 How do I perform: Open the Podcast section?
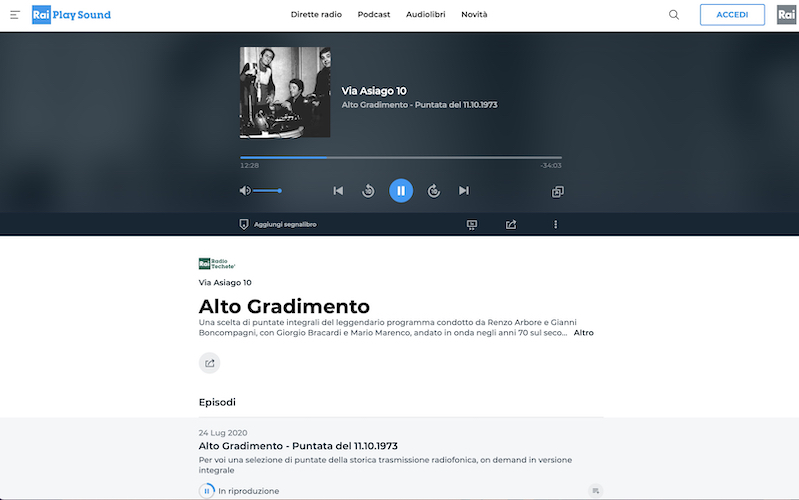[x=374, y=15]
